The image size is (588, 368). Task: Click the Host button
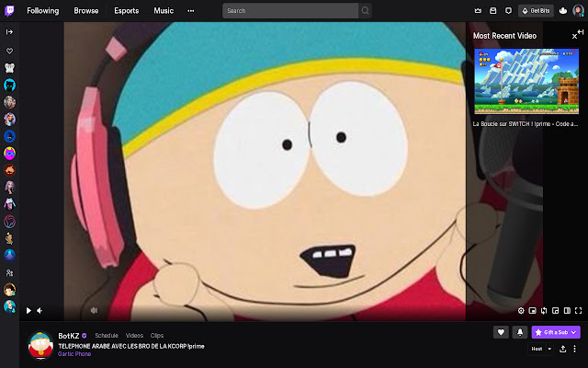coord(537,349)
